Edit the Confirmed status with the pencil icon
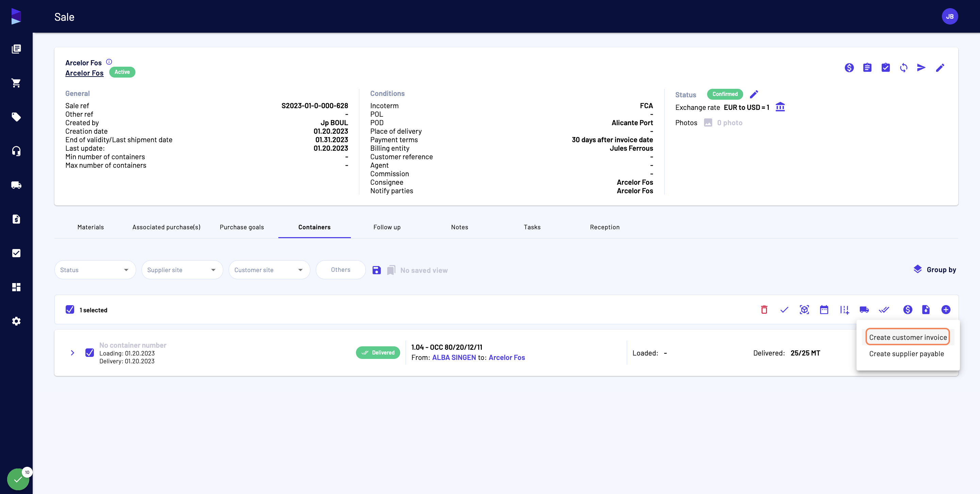This screenshot has width=980, height=494. click(754, 94)
